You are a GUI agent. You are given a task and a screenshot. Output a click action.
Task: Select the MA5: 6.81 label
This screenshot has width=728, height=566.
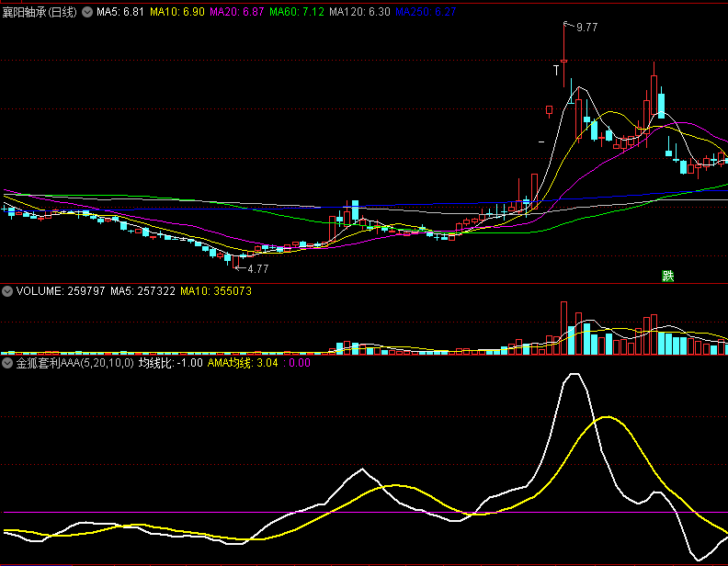click(x=120, y=12)
